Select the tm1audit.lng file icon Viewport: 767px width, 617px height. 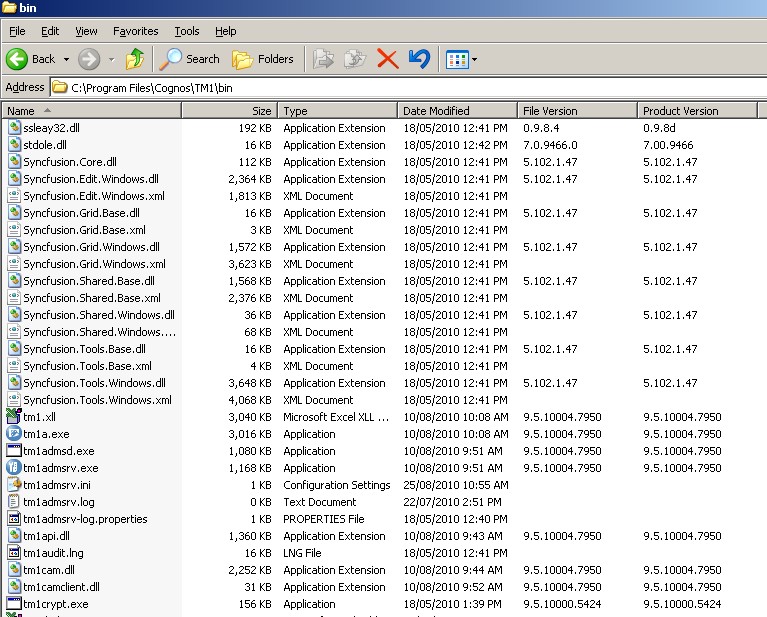(x=14, y=553)
